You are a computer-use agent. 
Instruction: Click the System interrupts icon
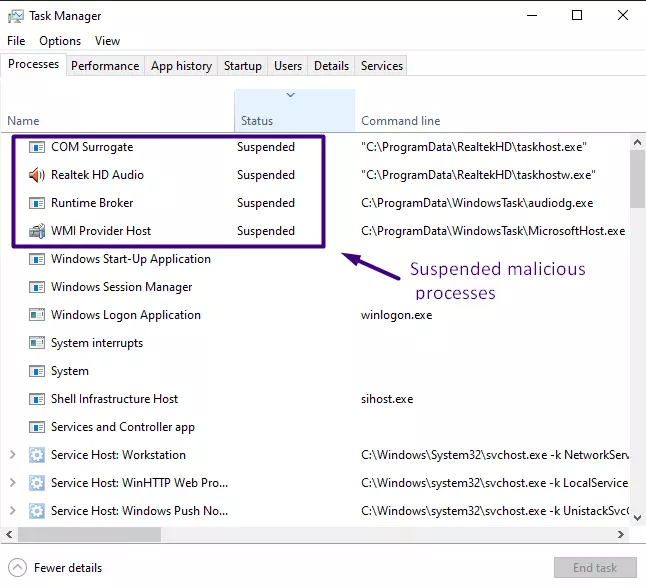pos(37,343)
